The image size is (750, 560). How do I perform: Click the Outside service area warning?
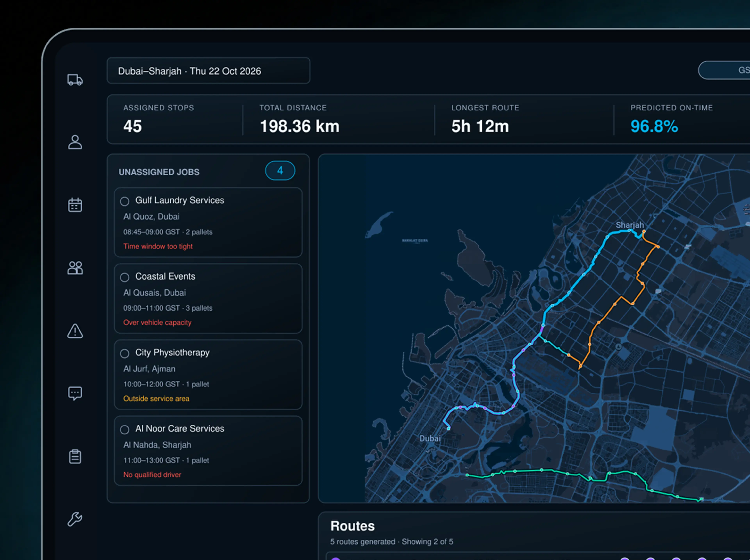[156, 399]
